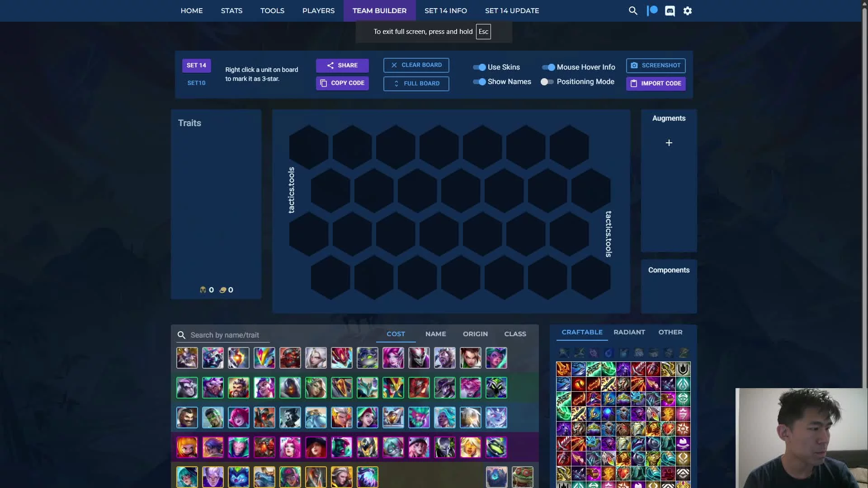This screenshot has height=488, width=868.
Task: Pick the Yuumi champion portrait
Action: point(496,418)
